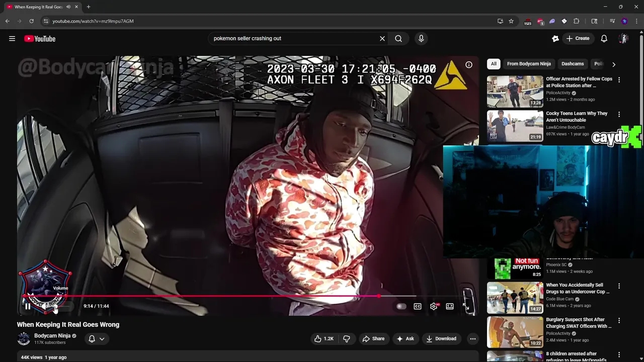
Task: Search with your voice microphone
Action: [x=421, y=38]
